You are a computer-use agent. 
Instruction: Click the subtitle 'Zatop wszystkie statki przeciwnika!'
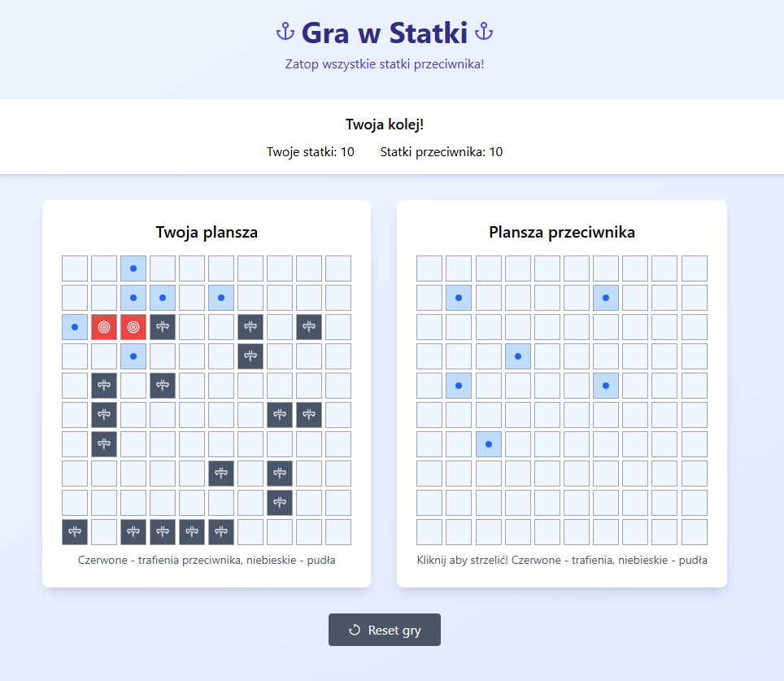click(384, 63)
